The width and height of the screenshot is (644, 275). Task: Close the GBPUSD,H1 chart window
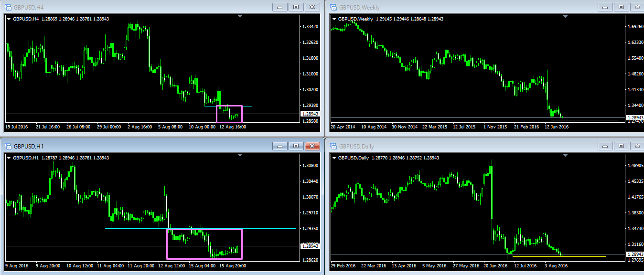tap(312, 146)
